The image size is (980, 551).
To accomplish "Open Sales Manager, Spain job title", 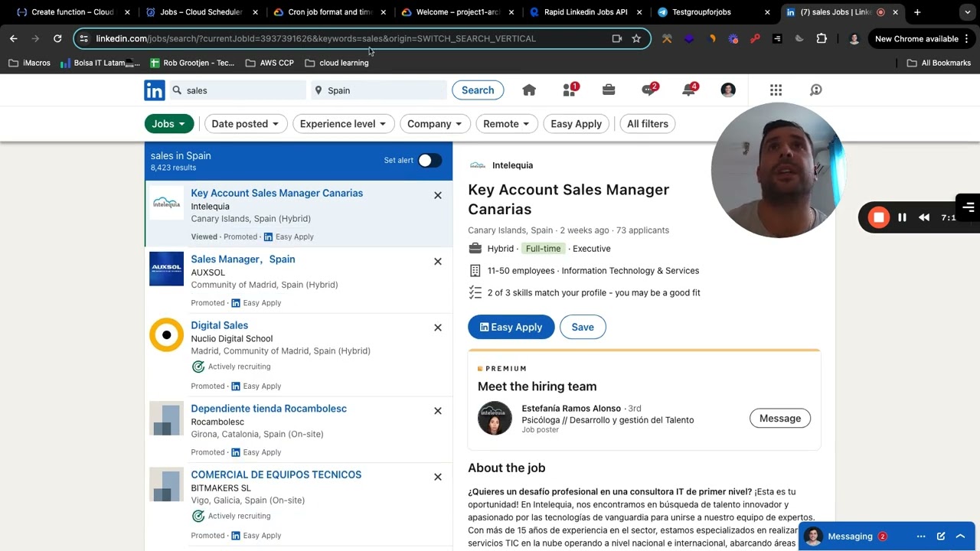I will (x=243, y=259).
